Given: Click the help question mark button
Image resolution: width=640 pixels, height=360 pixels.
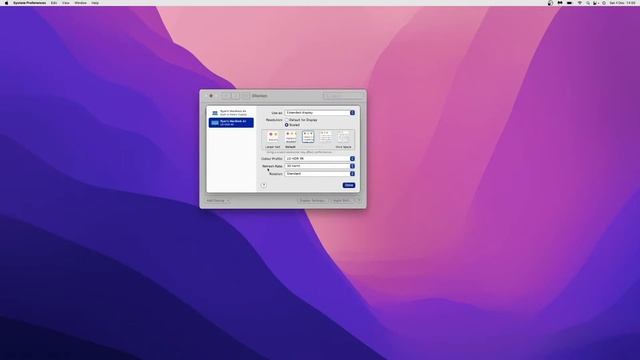Looking at the screenshot, I should click(x=264, y=185).
